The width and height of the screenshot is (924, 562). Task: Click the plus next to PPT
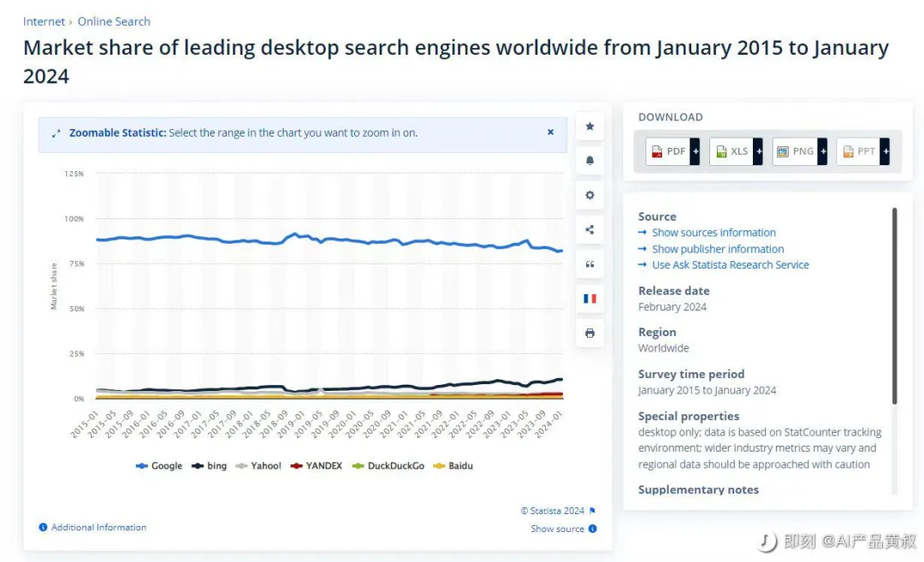click(885, 151)
